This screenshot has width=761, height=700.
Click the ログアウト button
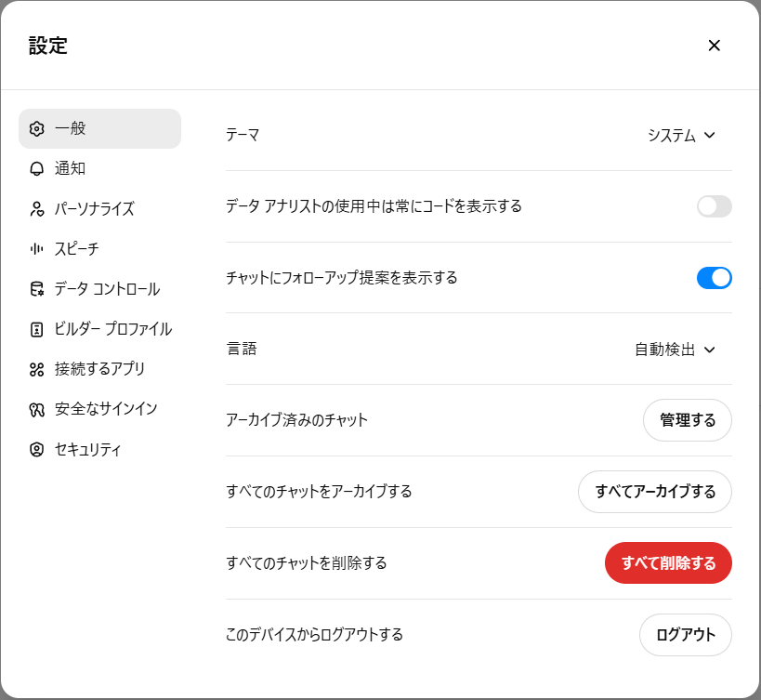point(685,635)
